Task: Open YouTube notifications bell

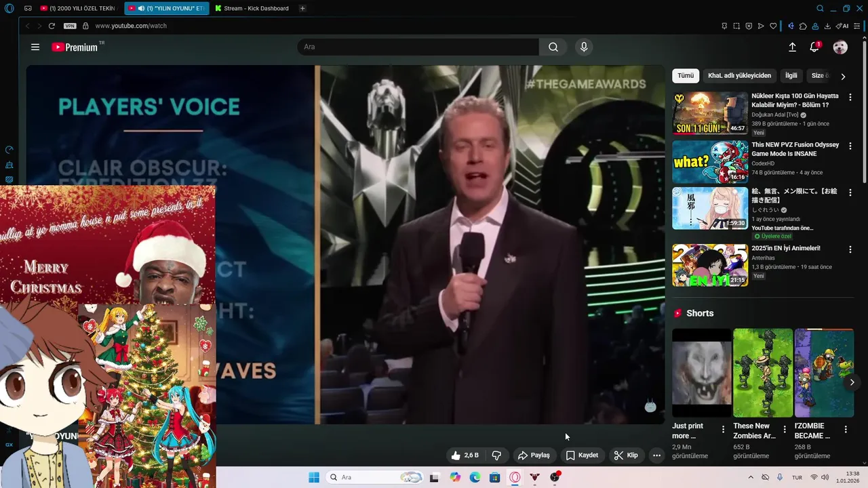Action: tap(814, 47)
